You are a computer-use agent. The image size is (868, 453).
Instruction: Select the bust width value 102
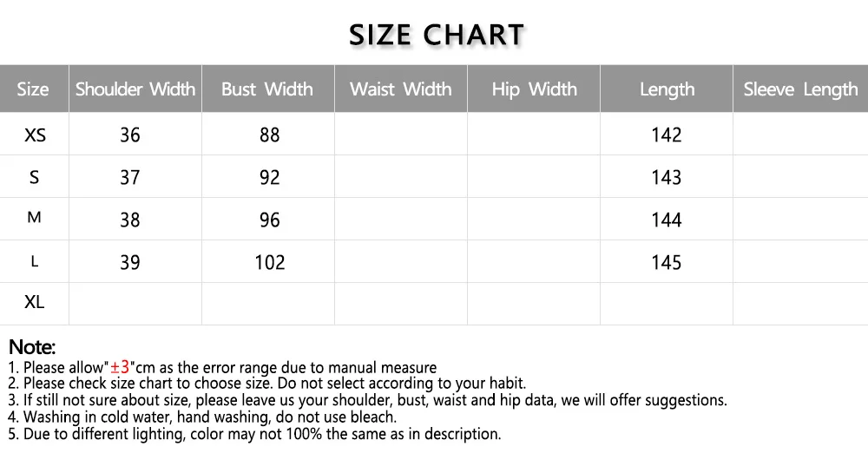point(270,262)
